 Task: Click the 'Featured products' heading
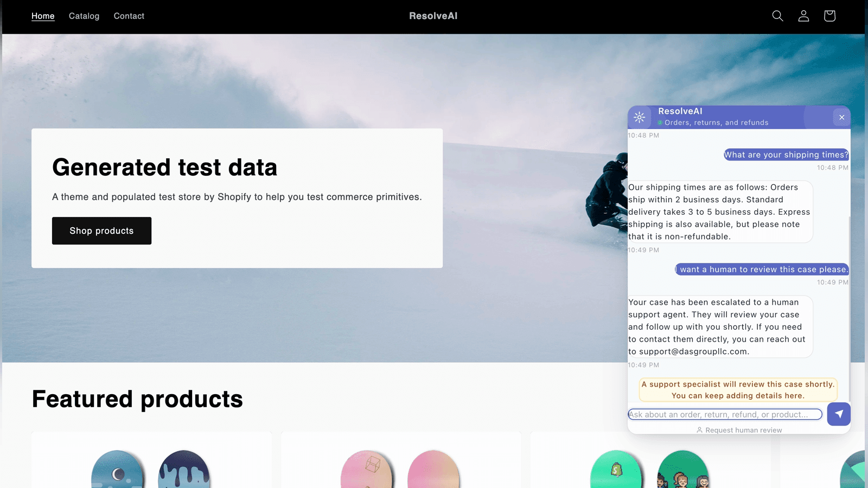137,399
